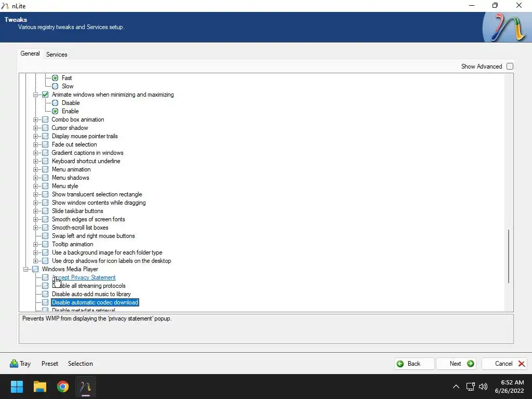This screenshot has width=532, height=399.
Task: Open the Preset menu
Action: click(50, 364)
